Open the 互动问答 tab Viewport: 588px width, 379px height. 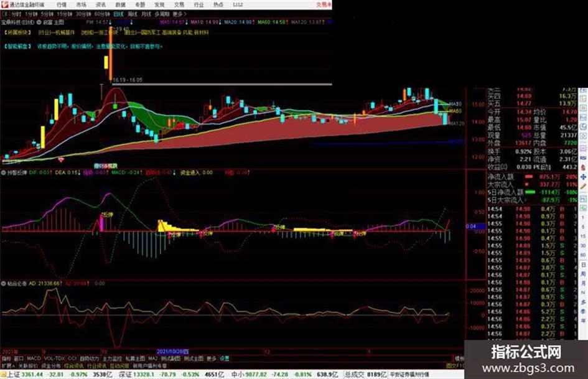click(118, 366)
